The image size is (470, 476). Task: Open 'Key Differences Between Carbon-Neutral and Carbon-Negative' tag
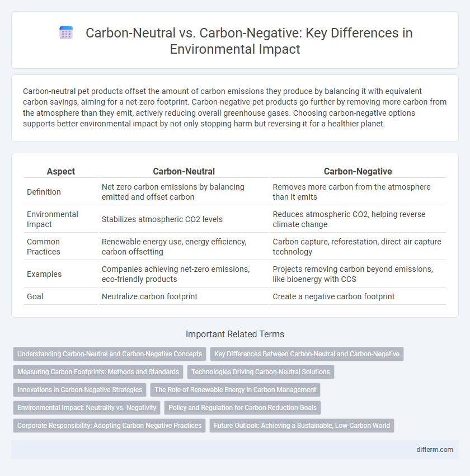click(307, 354)
